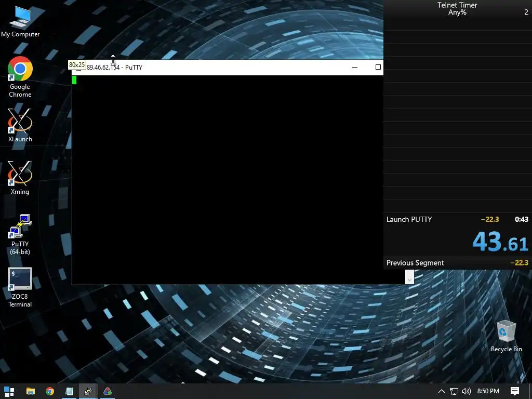Image resolution: width=532 pixels, height=399 pixels.
Task: Select the ZOC8 Terminal desktop shortcut
Action: 20,287
